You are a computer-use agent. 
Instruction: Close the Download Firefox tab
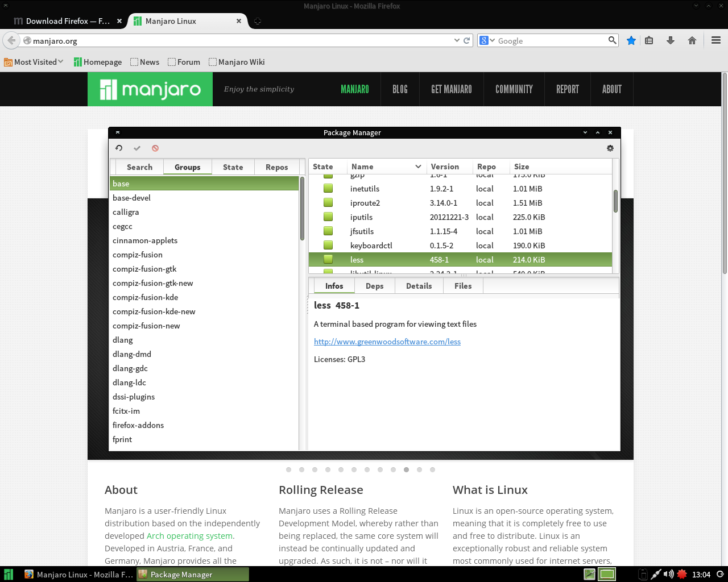tap(119, 21)
